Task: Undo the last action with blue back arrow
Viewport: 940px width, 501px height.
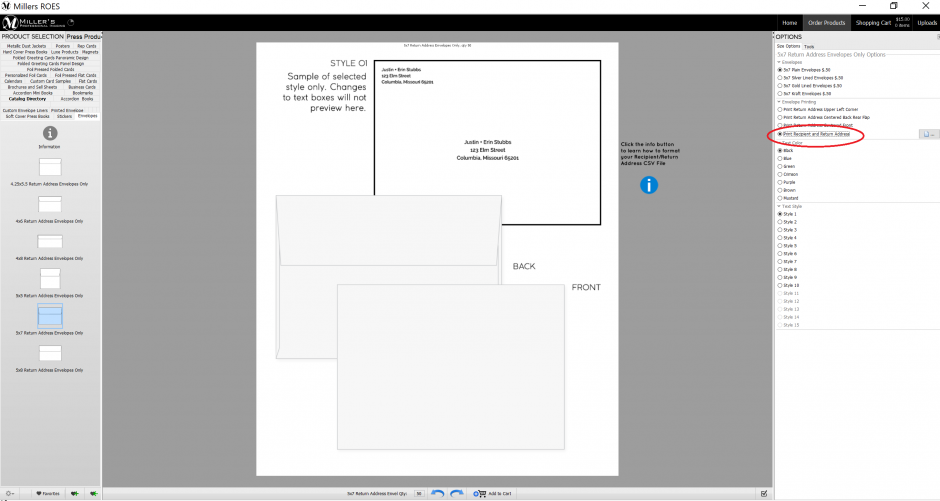Action: (438, 493)
